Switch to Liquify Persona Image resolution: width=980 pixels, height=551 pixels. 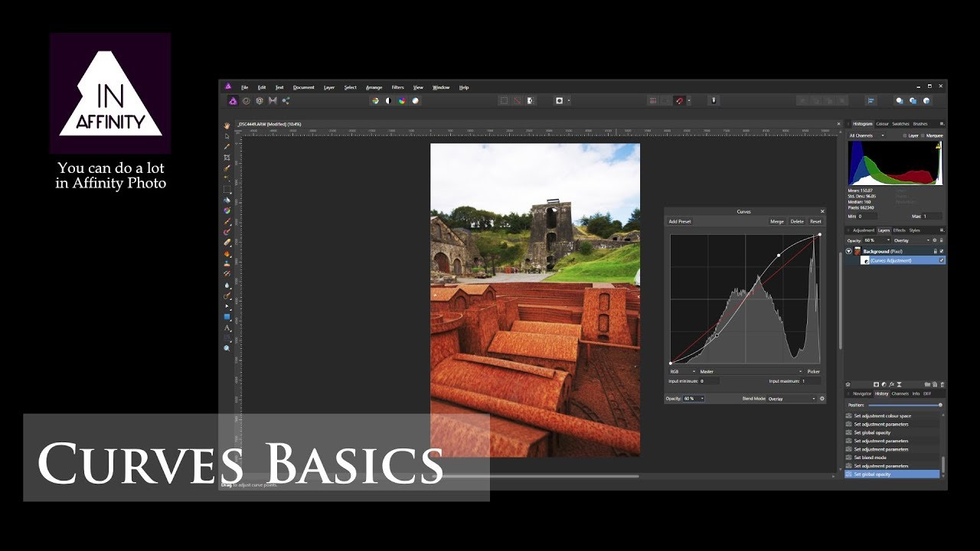pos(246,100)
